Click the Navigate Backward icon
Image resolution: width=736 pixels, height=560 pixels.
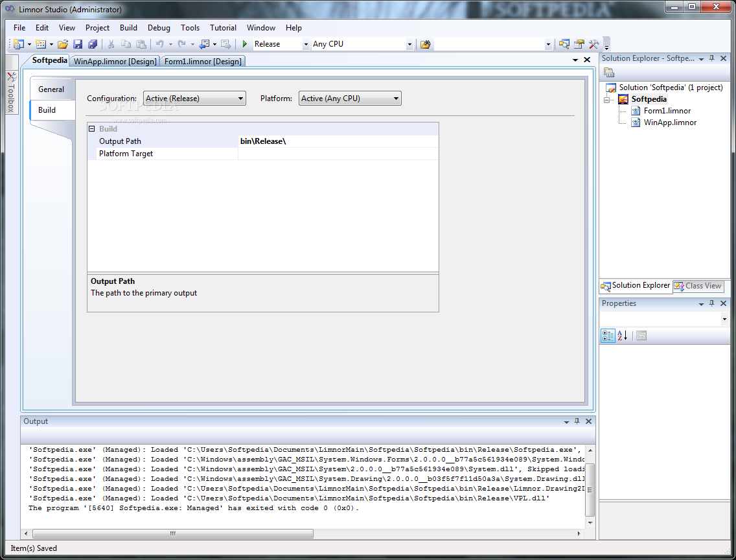click(x=204, y=44)
